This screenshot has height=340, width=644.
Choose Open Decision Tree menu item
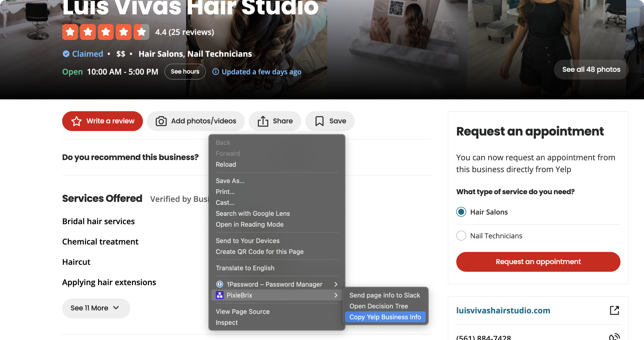point(378,306)
